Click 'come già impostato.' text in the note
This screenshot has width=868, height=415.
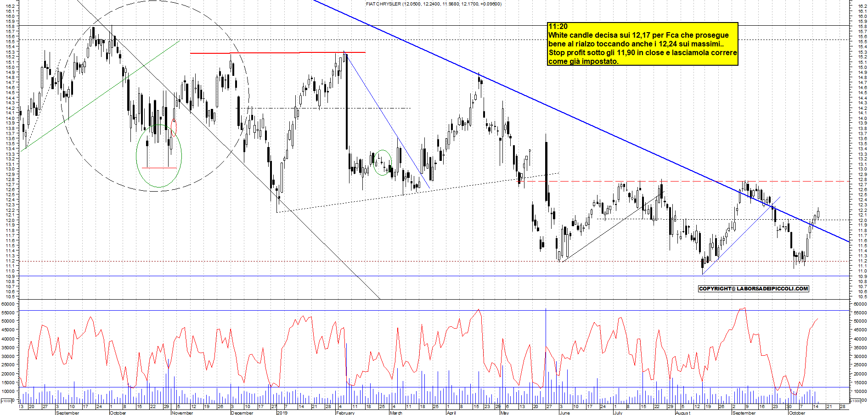click(584, 61)
